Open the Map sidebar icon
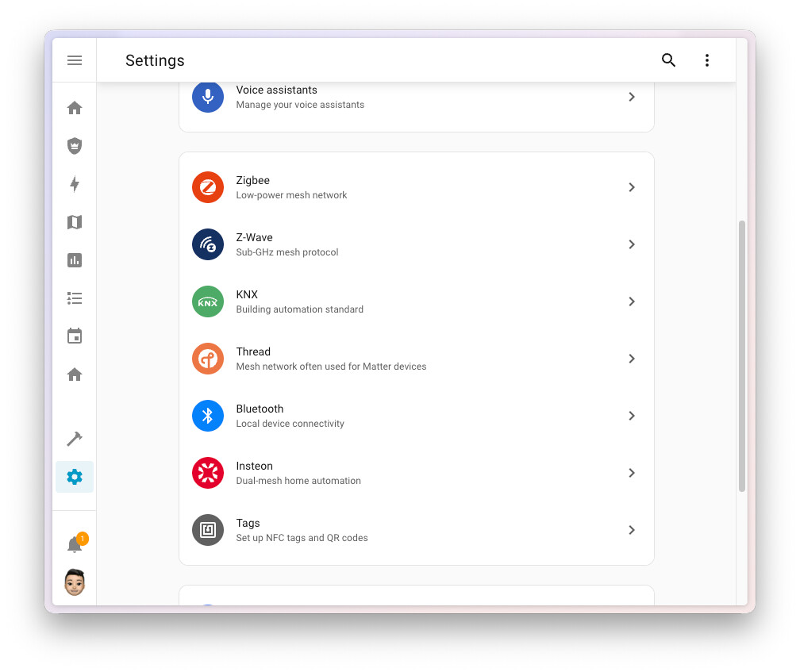800x672 pixels. 75,222
